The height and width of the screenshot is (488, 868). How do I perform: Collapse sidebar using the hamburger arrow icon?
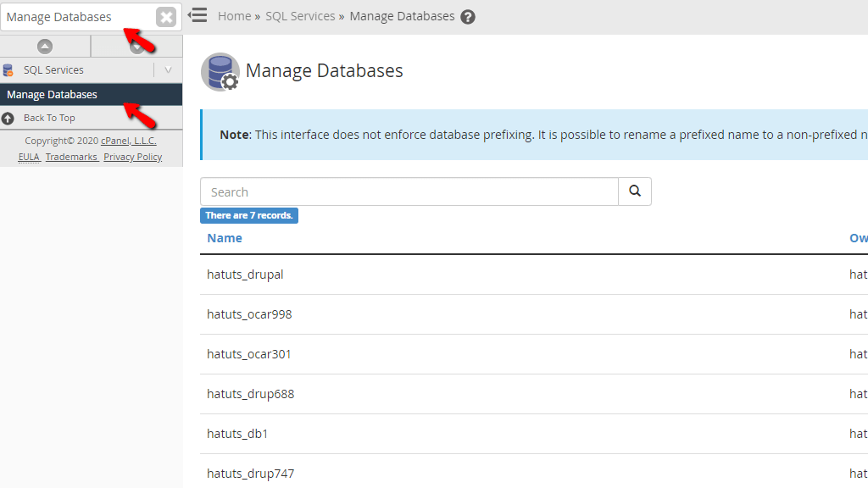coord(198,15)
